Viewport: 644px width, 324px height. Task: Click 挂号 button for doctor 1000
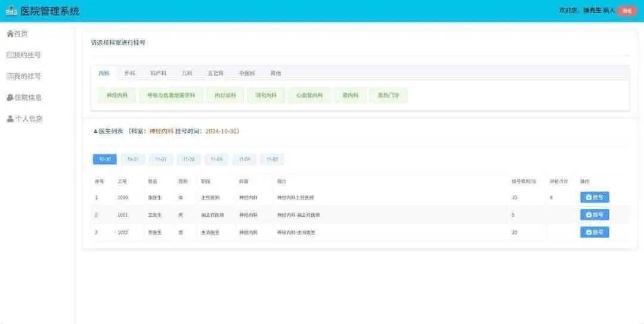(595, 197)
